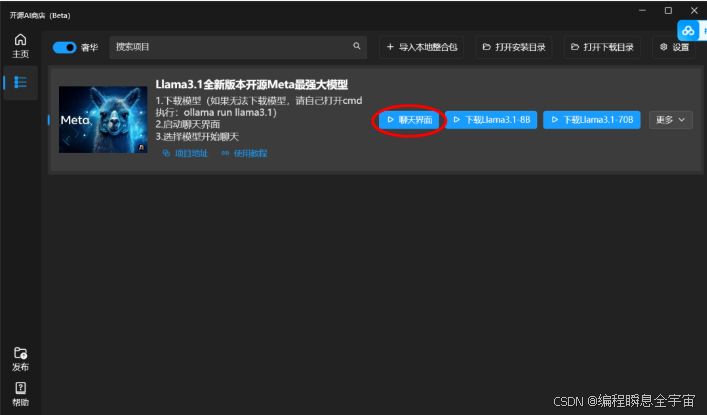Close the application window
The image size is (707, 415).
tap(694, 10)
